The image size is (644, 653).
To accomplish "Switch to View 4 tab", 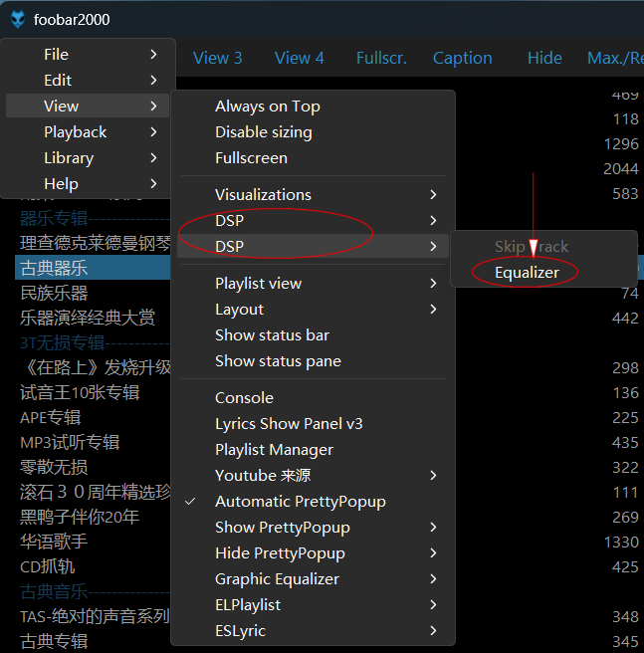I will pos(299,58).
